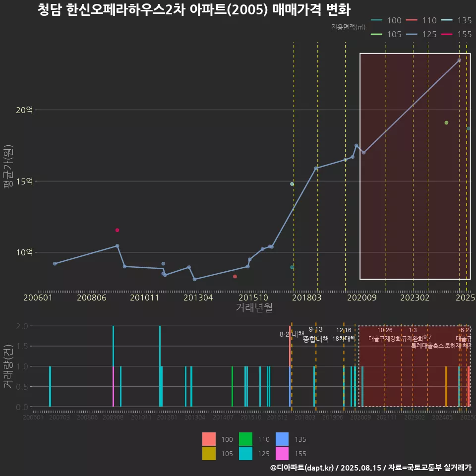Click the 15억 price axis label

pos(24,181)
